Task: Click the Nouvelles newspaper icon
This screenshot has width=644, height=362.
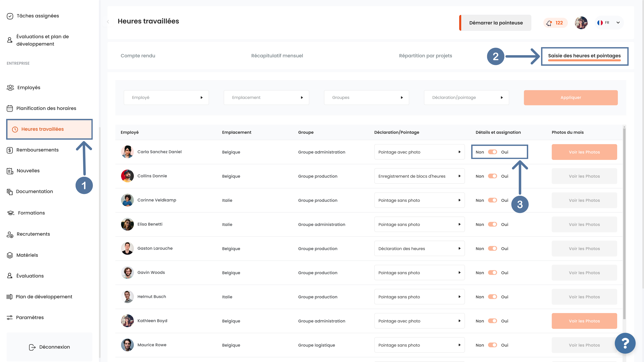Action: coord(10,171)
